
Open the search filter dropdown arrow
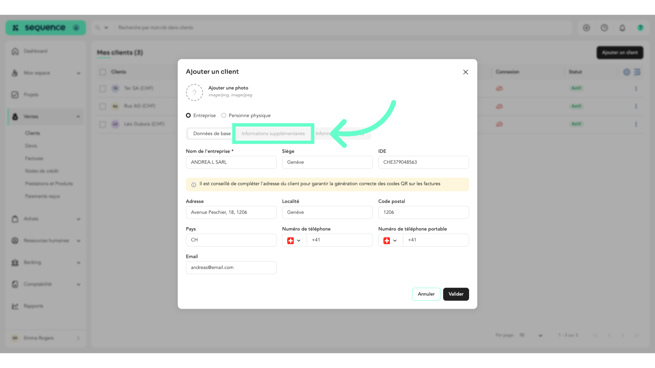click(106, 28)
